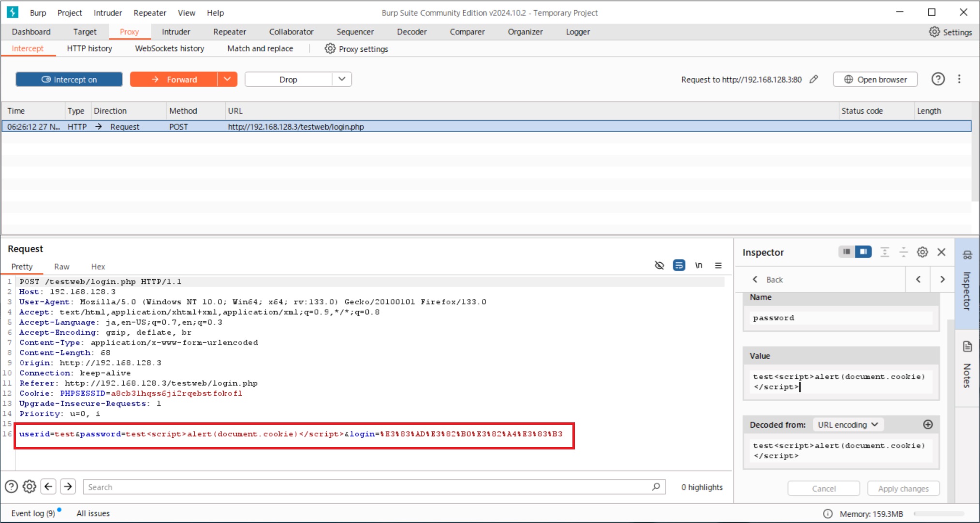Open Request editor hamburger menu
The image size is (980, 523).
pos(718,265)
